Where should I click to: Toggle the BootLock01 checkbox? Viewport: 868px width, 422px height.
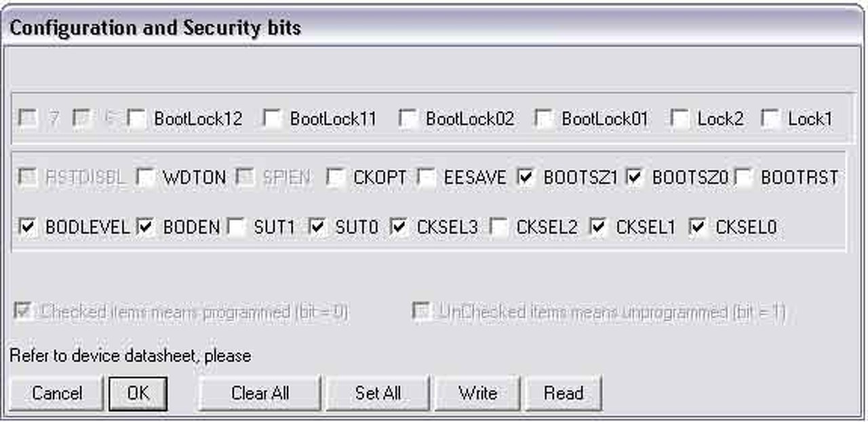click(x=544, y=119)
